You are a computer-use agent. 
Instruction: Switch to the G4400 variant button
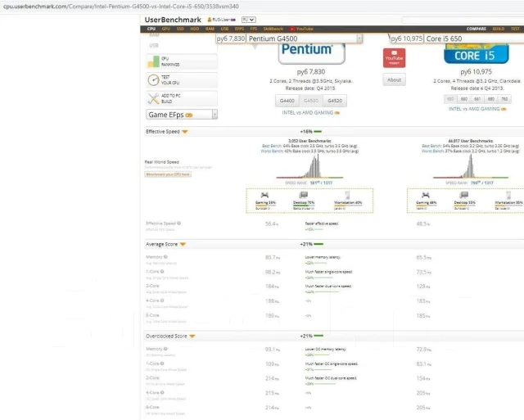287,101
